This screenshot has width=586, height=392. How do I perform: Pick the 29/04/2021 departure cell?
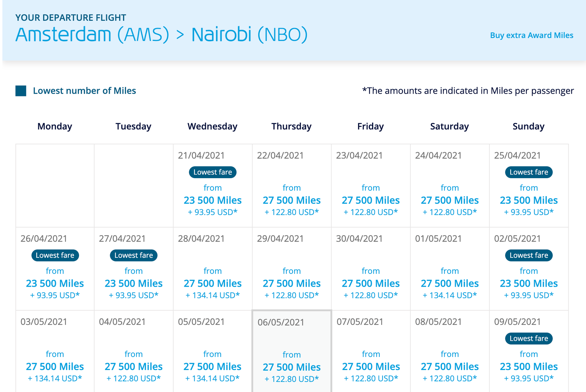tap(291, 269)
